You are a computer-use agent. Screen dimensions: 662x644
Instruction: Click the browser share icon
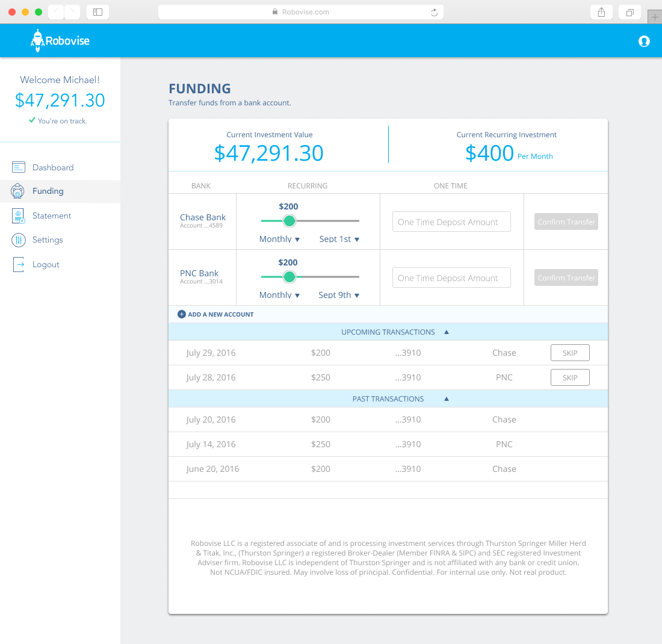[601, 12]
